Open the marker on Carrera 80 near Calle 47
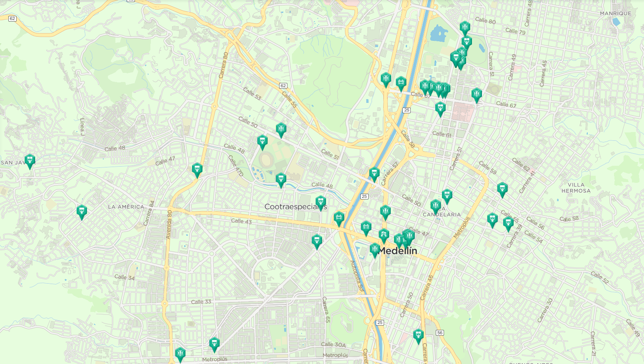The width and height of the screenshot is (644, 364). click(x=197, y=170)
